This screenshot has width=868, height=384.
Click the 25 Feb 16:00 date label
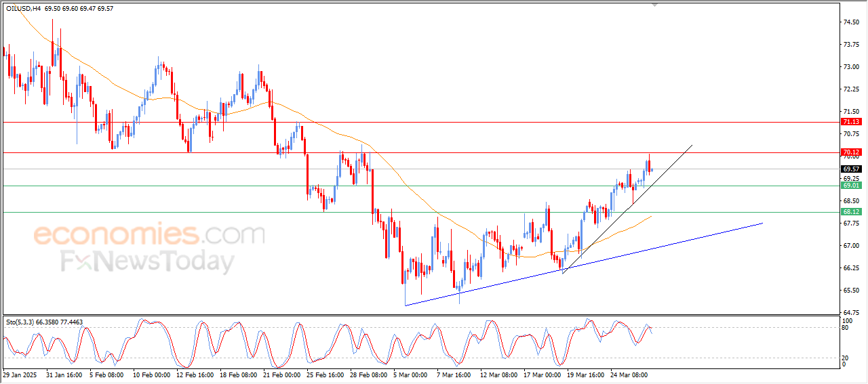pyautogui.click(x=325, y=374)
